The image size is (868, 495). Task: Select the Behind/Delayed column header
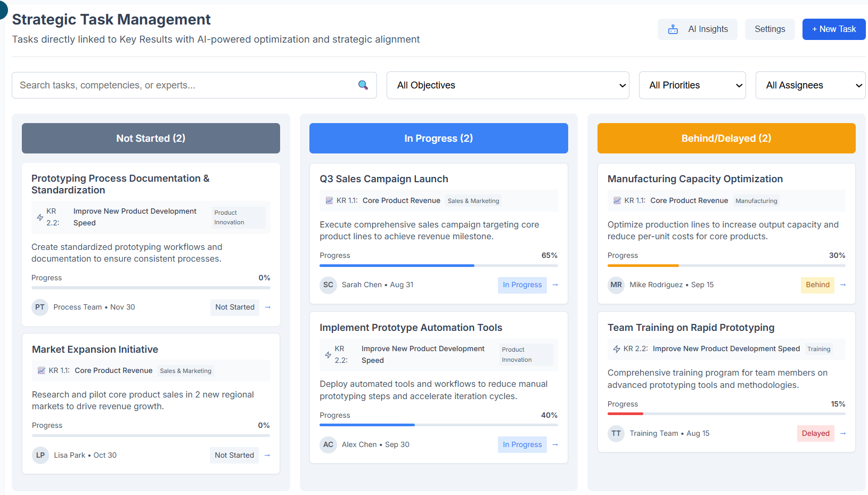[726, 139]
